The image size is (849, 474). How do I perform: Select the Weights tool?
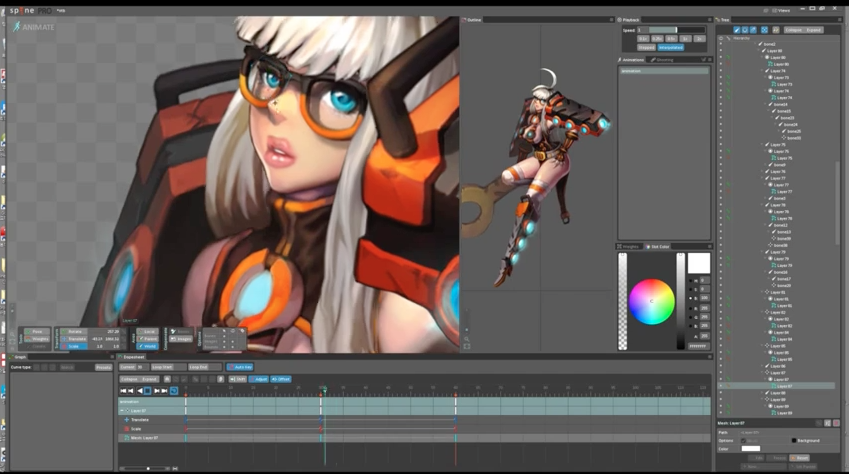pos(37,339)
